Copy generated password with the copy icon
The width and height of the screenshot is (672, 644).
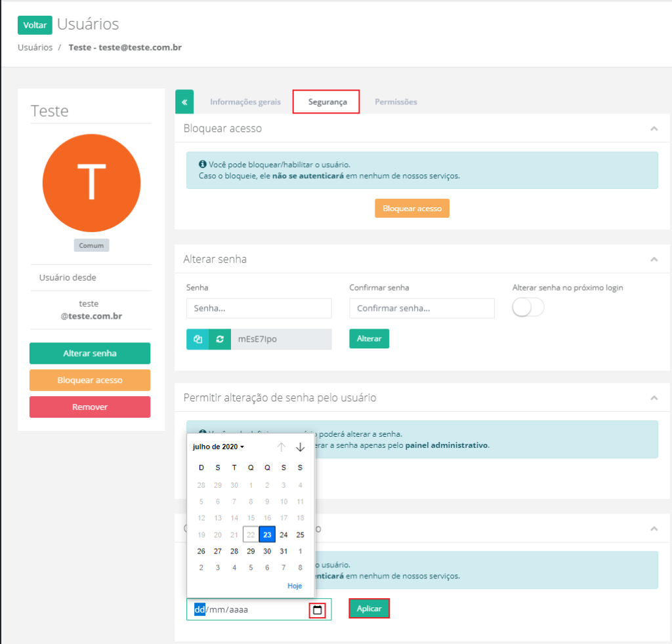coord(198,339)
